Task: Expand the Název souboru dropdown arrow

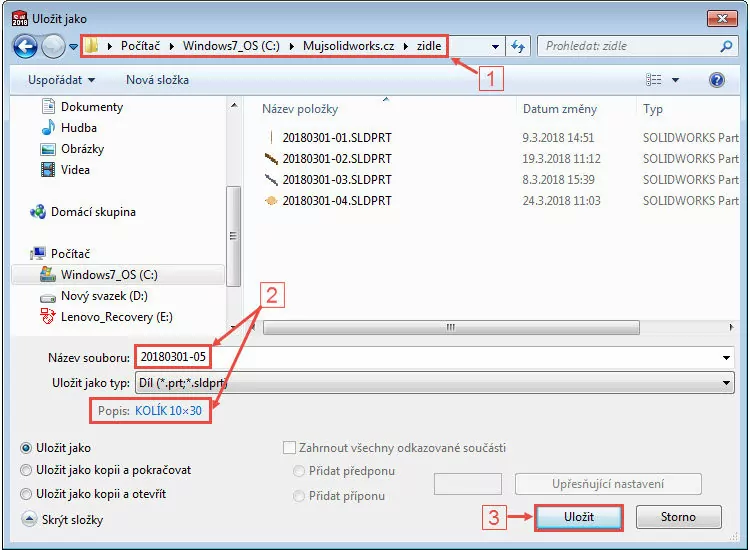Action: pyautogui.click(x=726, y=358)
